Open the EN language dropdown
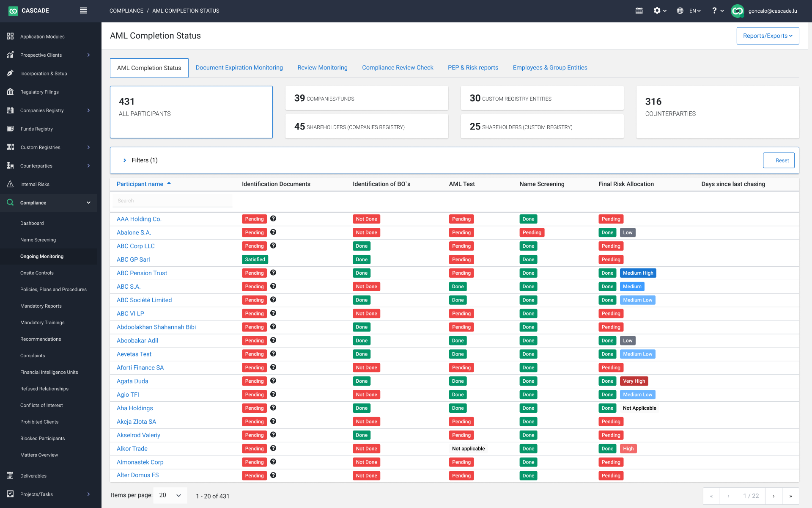This screenshot has height=508, width=812. [x=694, y=11]
